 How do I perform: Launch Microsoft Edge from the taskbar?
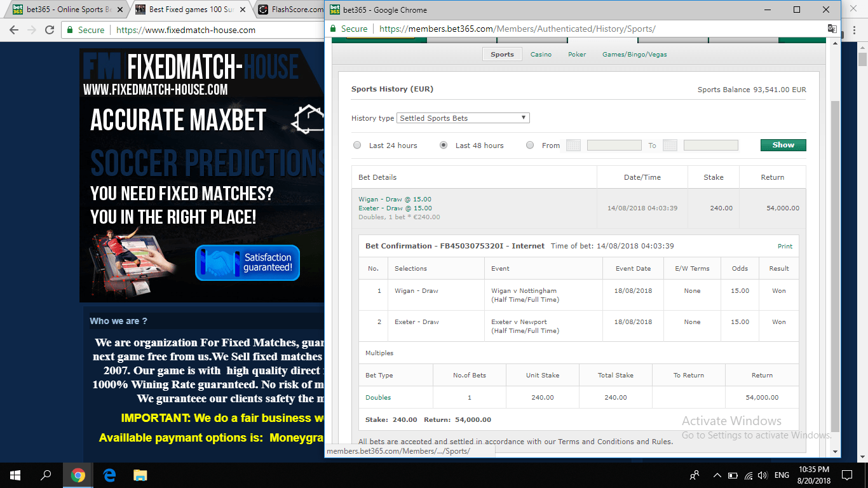(x=109, y=475)
